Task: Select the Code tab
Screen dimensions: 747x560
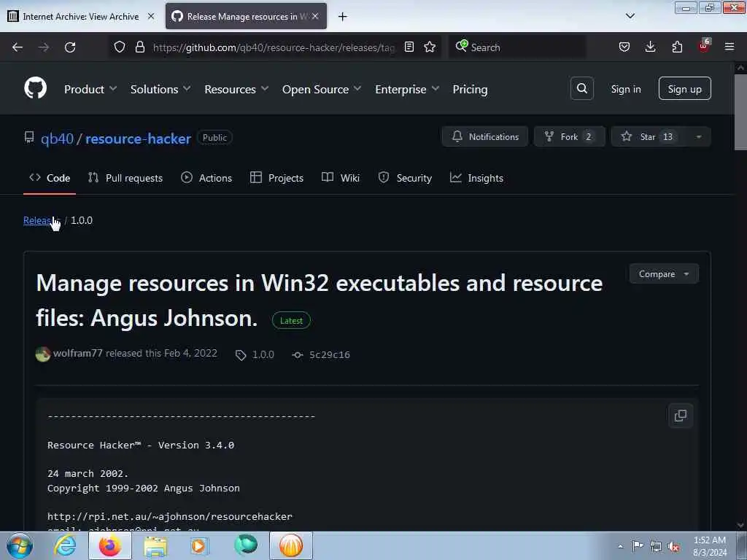Action: pos(50,178)
